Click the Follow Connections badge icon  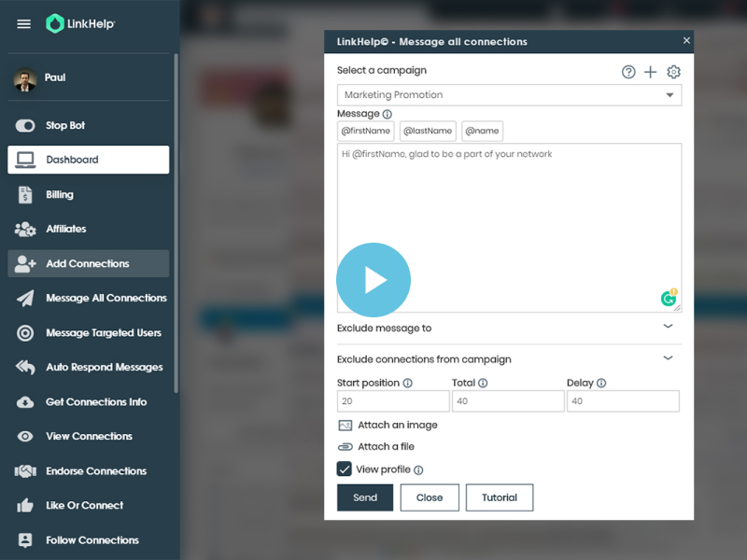pyautogui.click(x=25, y=540)
